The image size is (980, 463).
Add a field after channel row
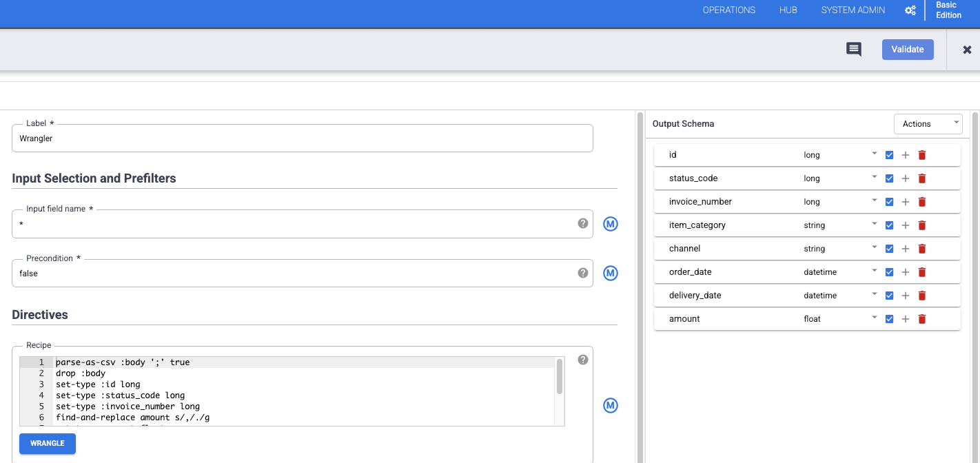pos(906,249)
